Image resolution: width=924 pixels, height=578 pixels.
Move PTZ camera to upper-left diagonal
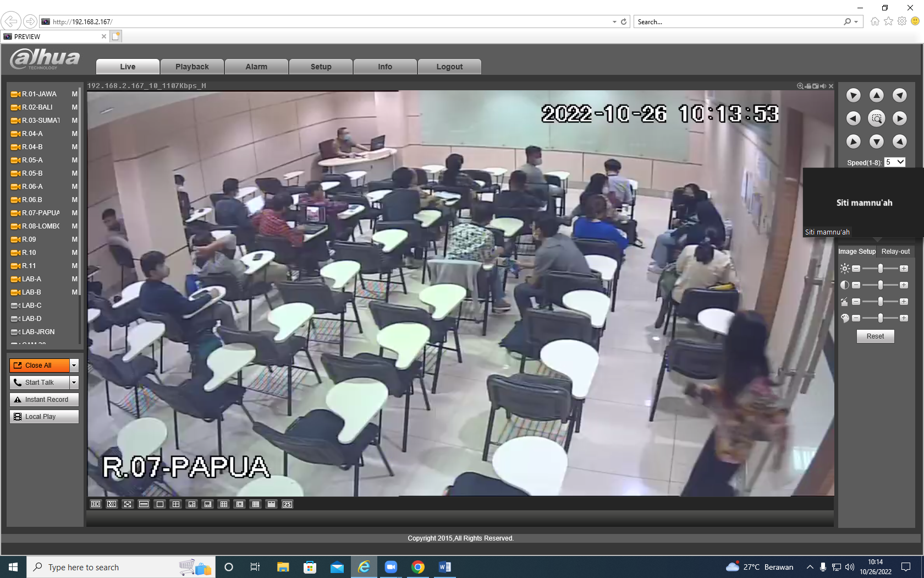pos(854,95)
